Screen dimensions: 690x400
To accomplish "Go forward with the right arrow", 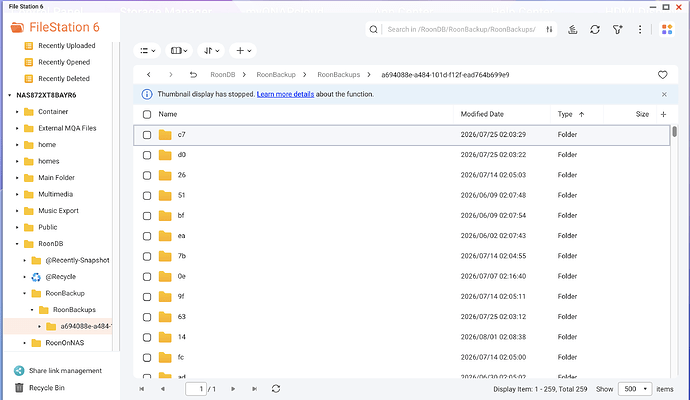I will point(171,75).
